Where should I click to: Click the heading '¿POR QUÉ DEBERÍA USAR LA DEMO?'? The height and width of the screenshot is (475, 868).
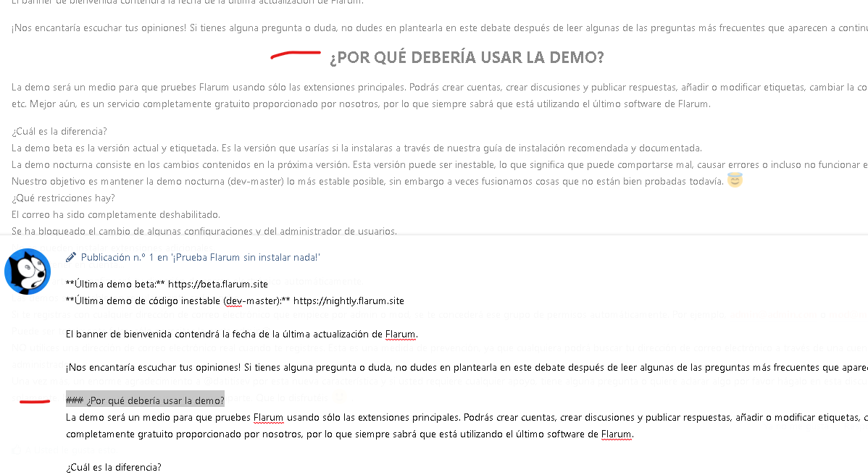pyautogui.click(x=467, y=57)
